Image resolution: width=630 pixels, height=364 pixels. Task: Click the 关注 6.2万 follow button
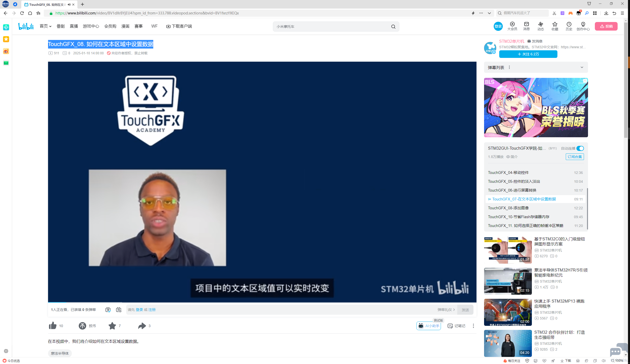click(528, 54)
